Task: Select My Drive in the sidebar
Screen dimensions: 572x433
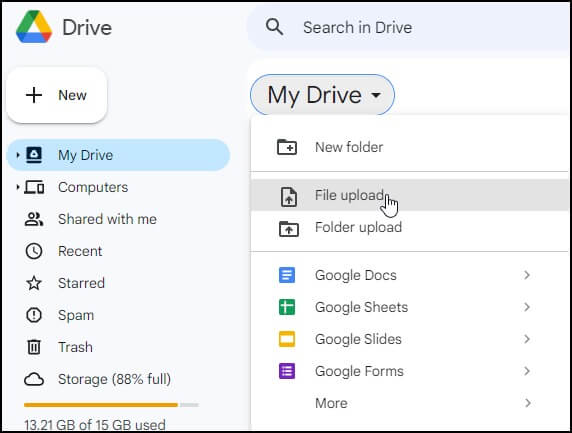Action: tap(118, 155)
